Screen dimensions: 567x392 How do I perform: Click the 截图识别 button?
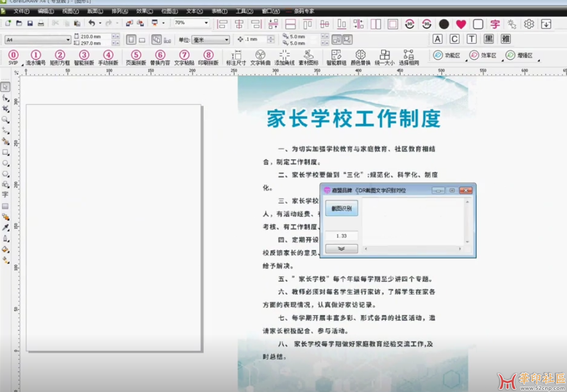pyautogui.click(x=342, y=208)
